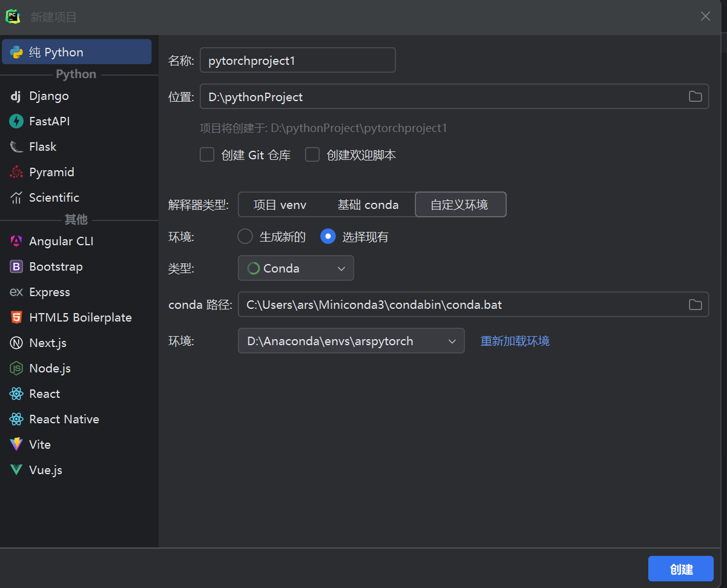Click the Scientific chart icon
Screen dimensions: 727x588
(x=16, y=197)
